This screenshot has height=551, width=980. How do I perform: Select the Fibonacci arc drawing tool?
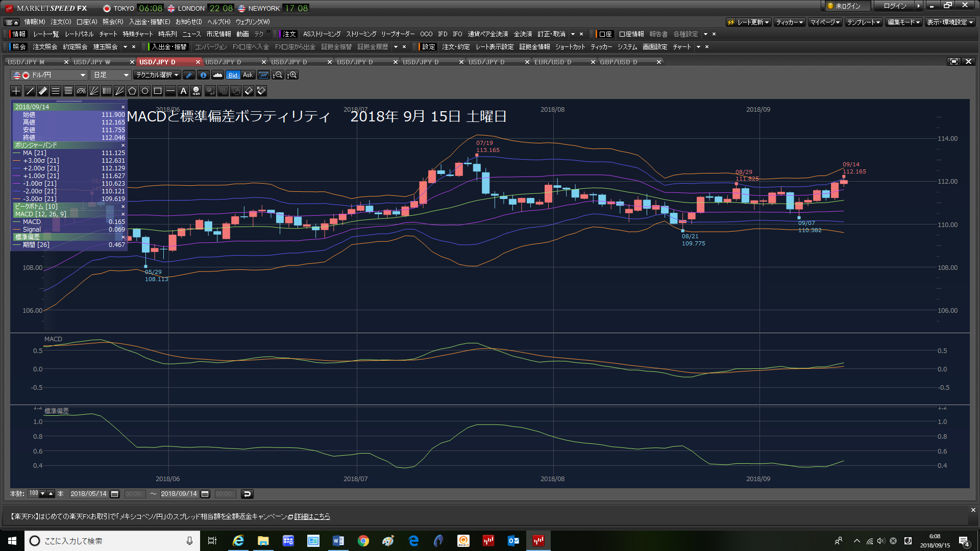tap(81, 91)
